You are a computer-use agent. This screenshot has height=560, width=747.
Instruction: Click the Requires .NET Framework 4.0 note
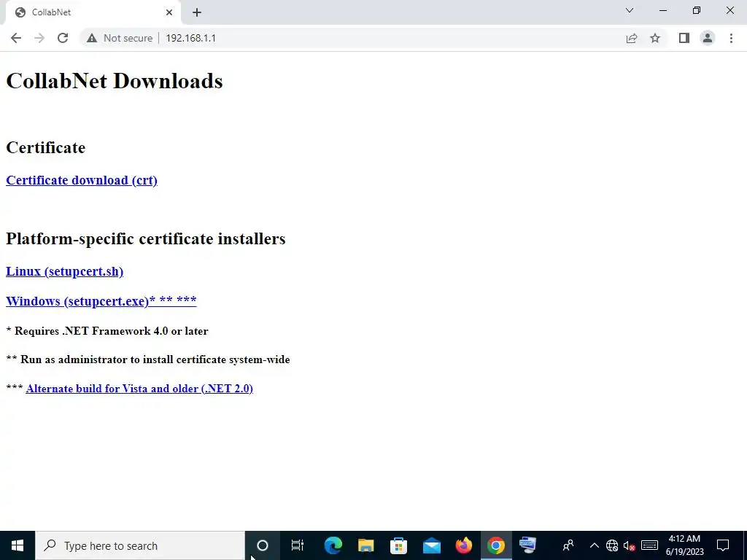(x=107, y=331)
